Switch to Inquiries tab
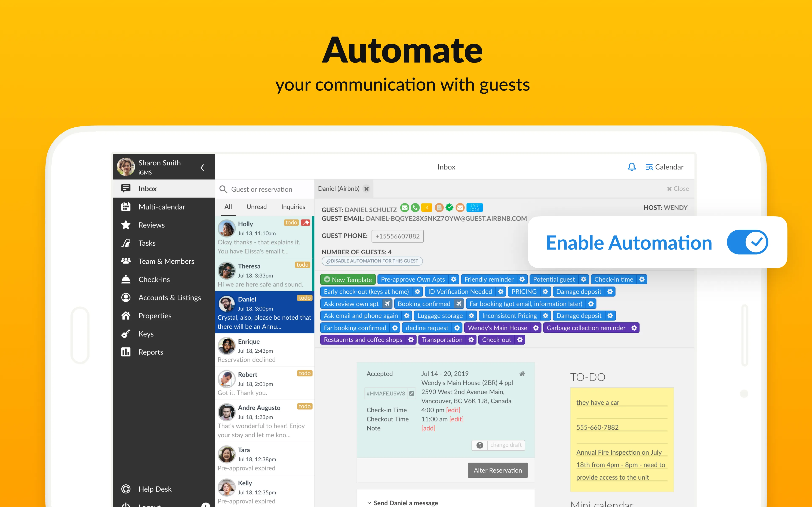 [293, 206]
